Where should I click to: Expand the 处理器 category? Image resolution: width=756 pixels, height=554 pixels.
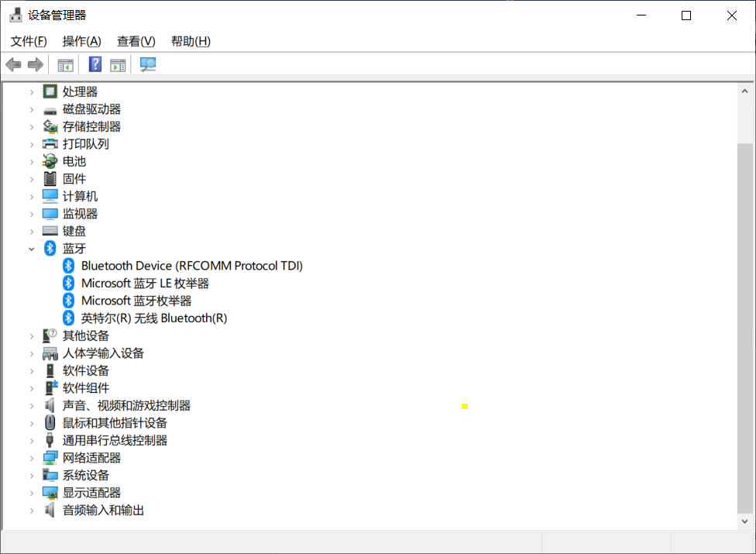pos(32,92)
